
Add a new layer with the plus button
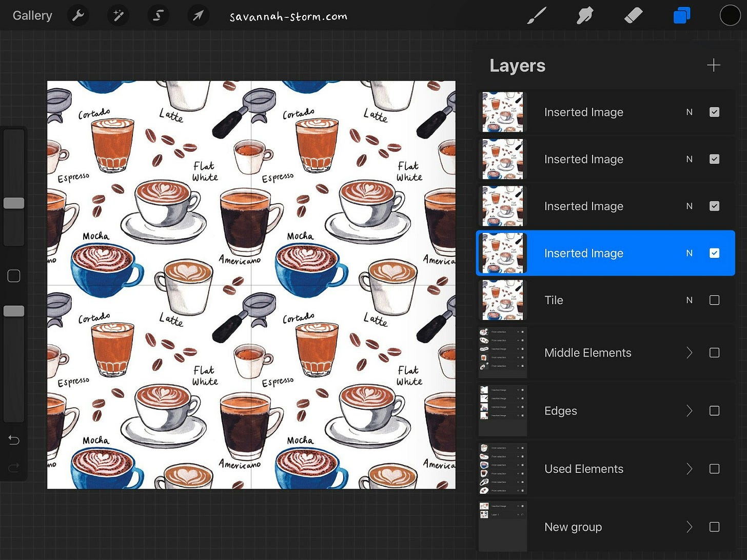(x=714, y=65)
